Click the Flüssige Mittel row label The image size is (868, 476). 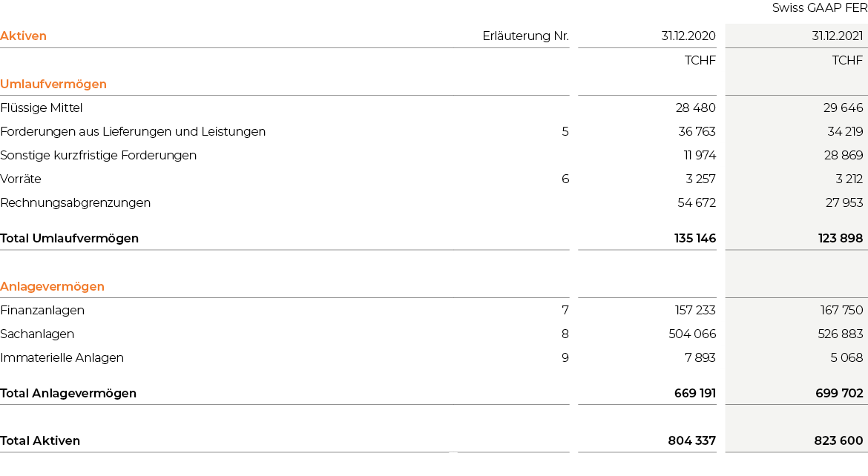[42, 108]
